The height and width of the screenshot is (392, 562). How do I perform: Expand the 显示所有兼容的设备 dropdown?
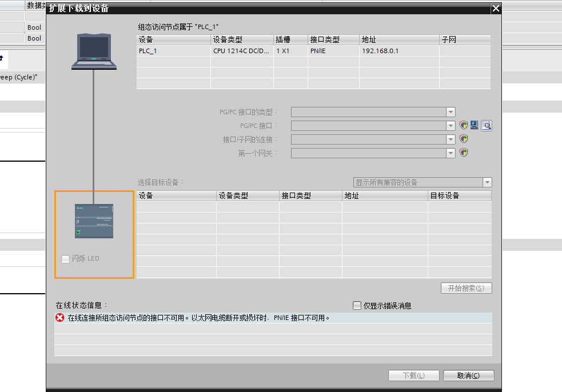[x=487, y=182]
